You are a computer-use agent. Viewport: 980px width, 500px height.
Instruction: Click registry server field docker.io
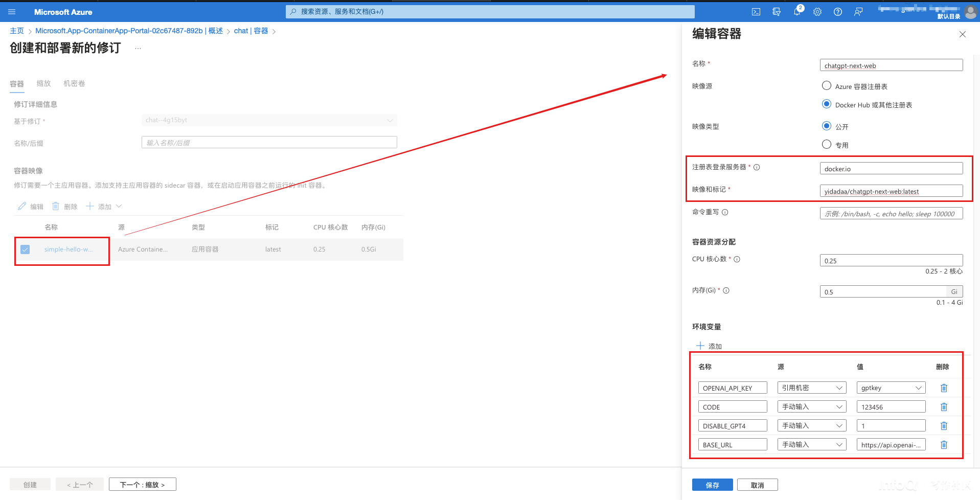coord(891,169)
